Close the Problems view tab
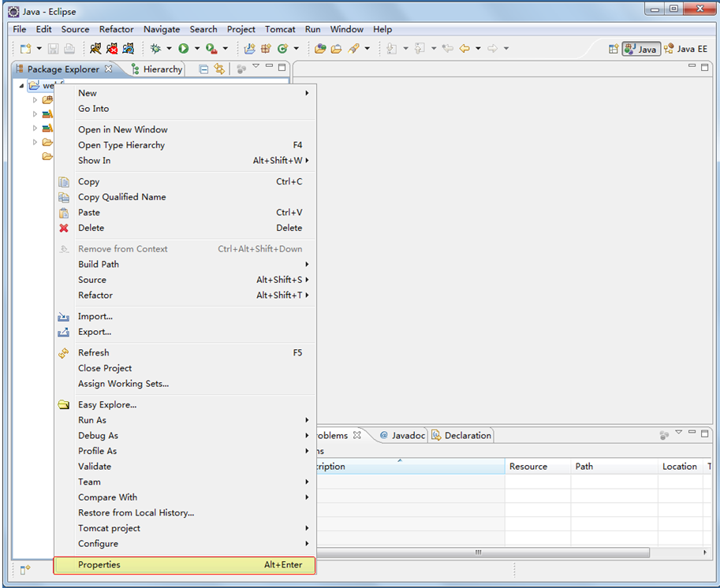 [x=356, y=434]
